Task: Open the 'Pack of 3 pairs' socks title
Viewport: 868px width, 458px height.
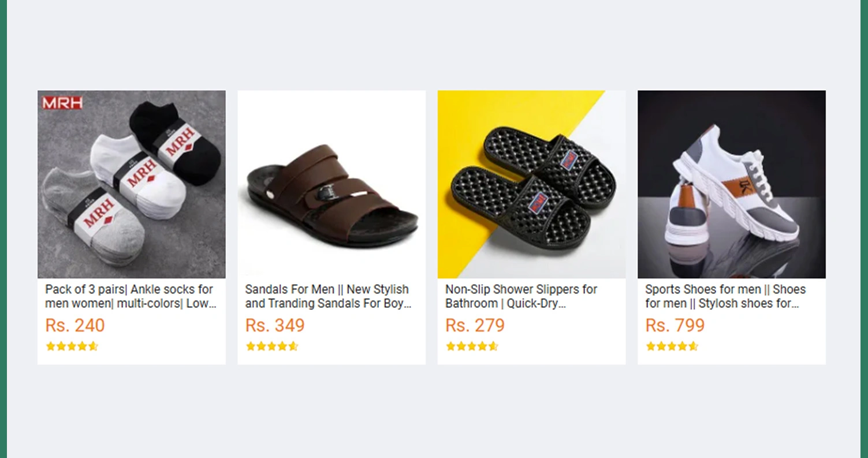Action: click(x=130, y=296)
